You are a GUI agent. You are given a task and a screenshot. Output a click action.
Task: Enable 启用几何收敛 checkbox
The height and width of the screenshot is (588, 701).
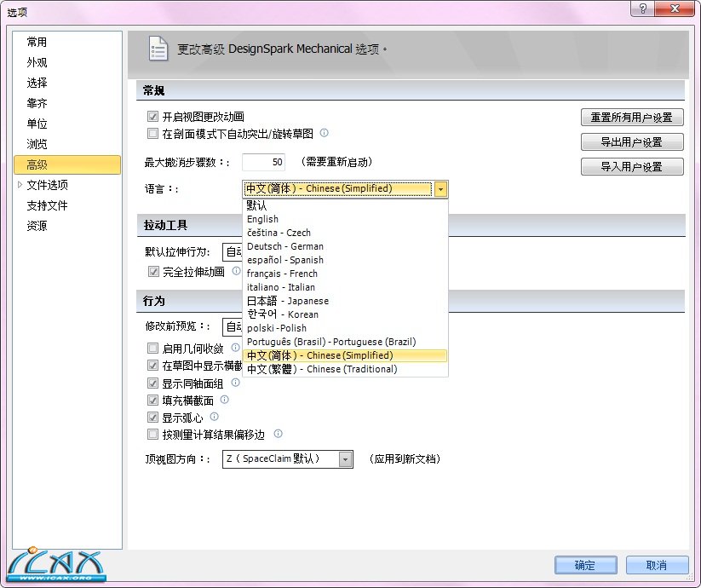153,348
